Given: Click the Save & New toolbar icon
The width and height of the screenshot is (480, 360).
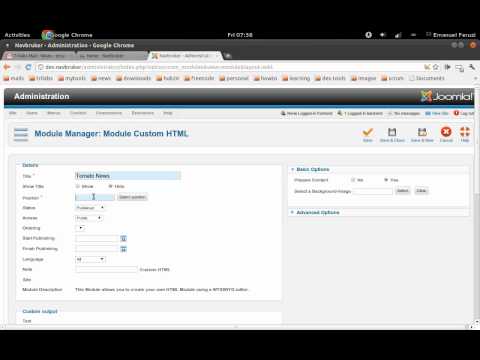Looking at the screenshot, I should (422, 132).
